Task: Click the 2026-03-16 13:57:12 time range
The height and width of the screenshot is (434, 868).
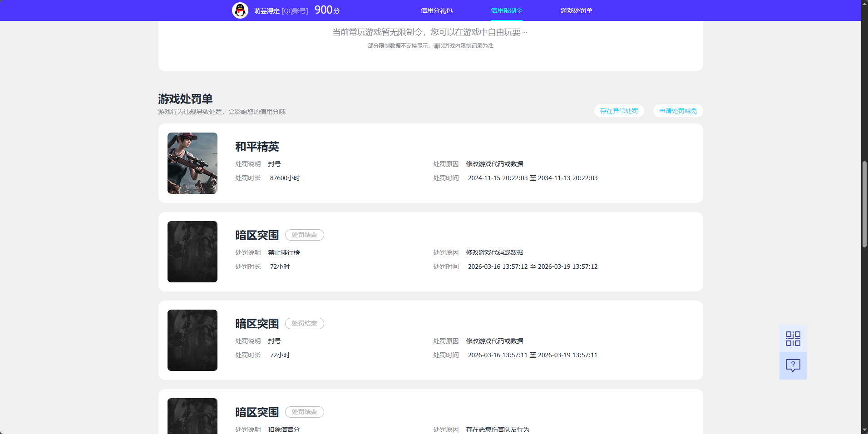Action: (x=533, y=266)
